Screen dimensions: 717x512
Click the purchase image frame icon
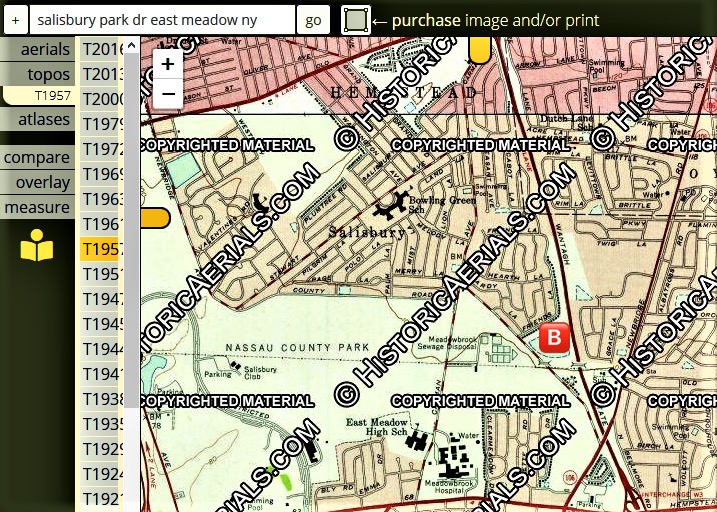click(x=356, y=20)
